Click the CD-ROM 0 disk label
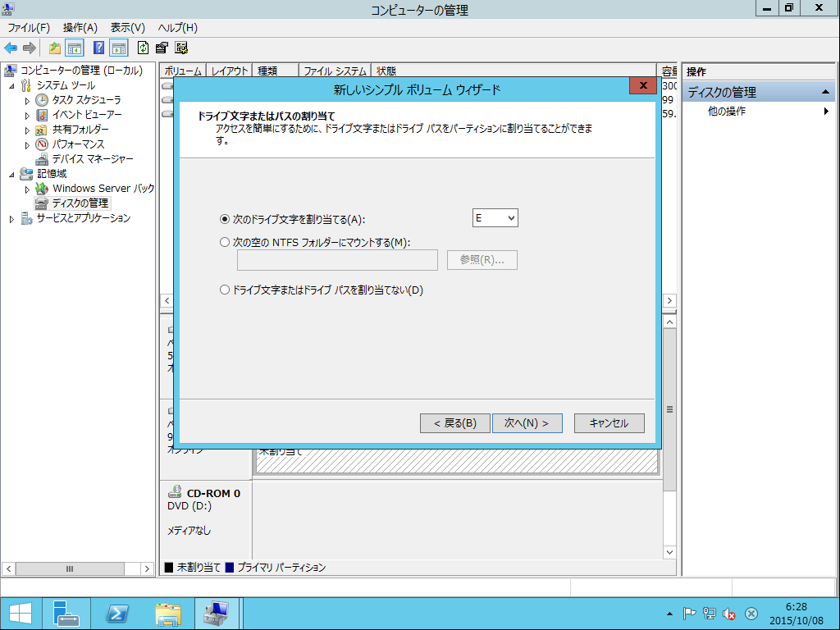Image resolution: width=840 pixels, height=630 pixels. point(213,493)
